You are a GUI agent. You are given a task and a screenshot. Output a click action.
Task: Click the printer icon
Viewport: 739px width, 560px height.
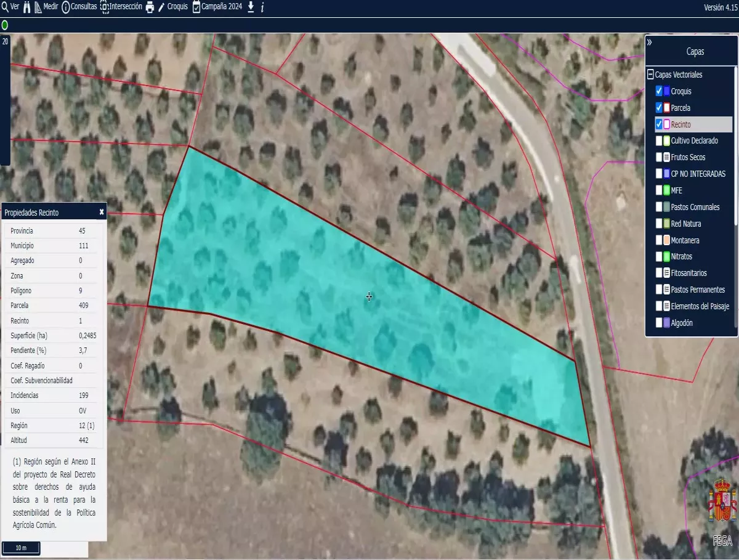click(150, 7)
